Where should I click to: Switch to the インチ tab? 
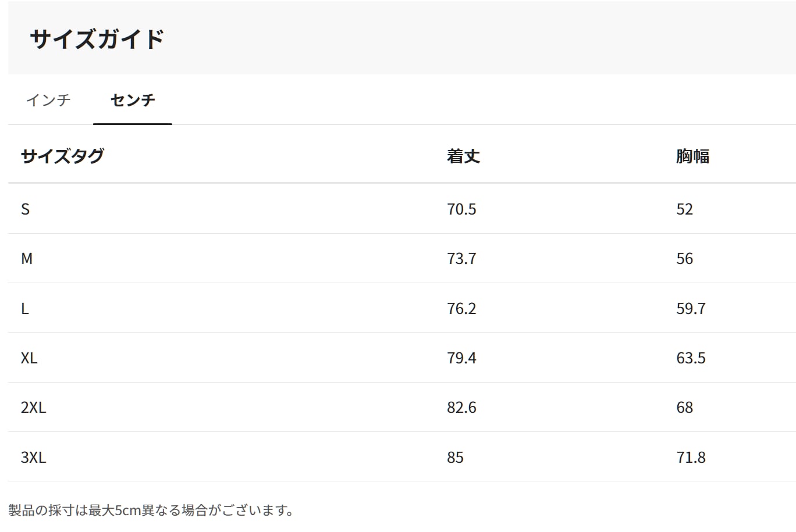click(x=48, y=100)
